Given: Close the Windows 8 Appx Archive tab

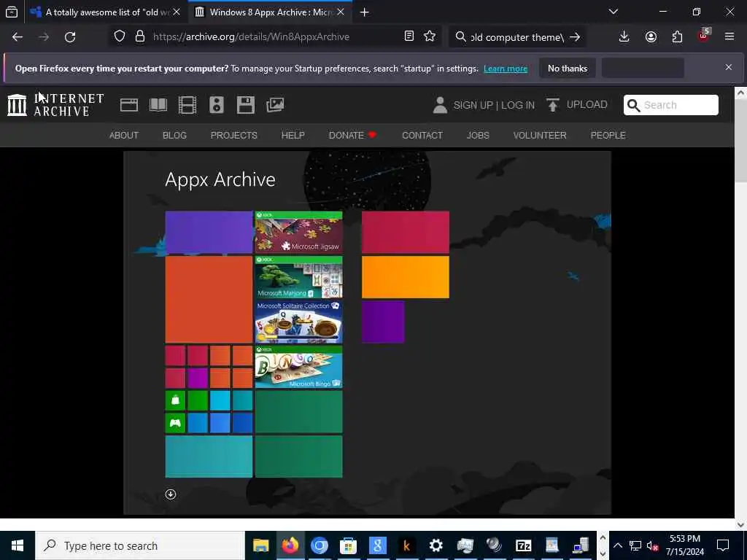Looking at the screenshot, I should pyautogui.click(x=341, y=12).
